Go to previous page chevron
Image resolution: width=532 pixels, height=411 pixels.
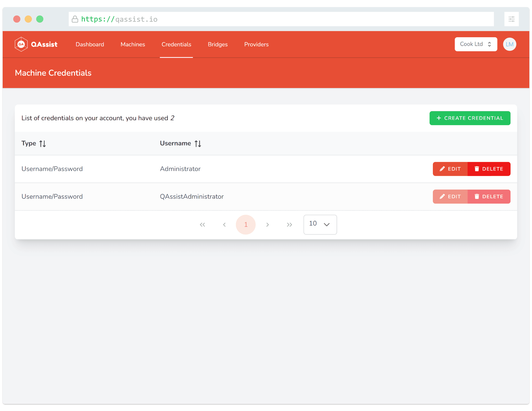click(x=224, y=225)
